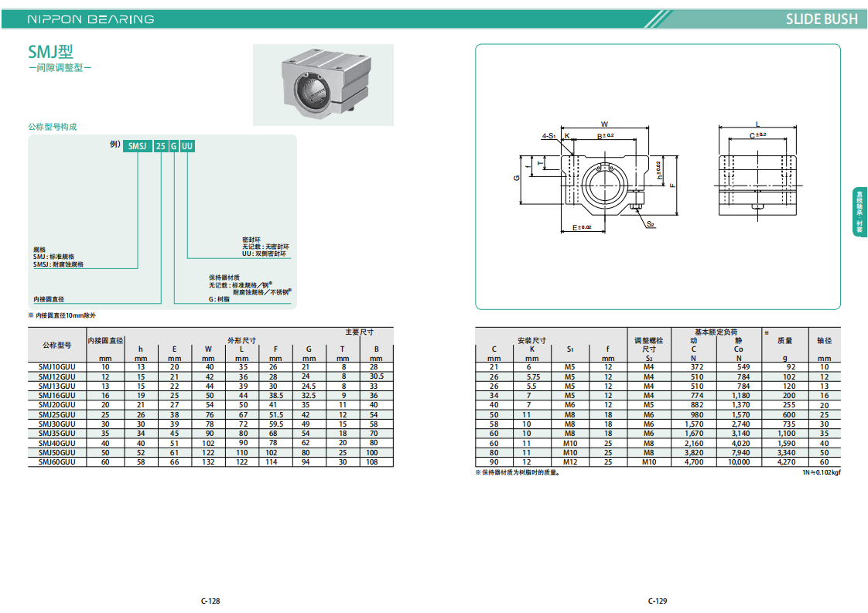Click the 基本额定负荷 column header
Screen dimensions: 868x613
(x=716, y=332)
